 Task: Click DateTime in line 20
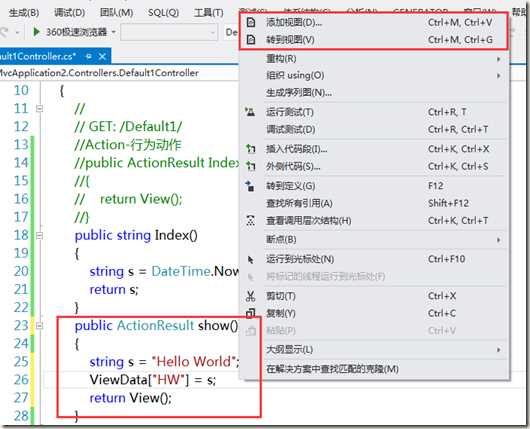(x=181, y=271)
